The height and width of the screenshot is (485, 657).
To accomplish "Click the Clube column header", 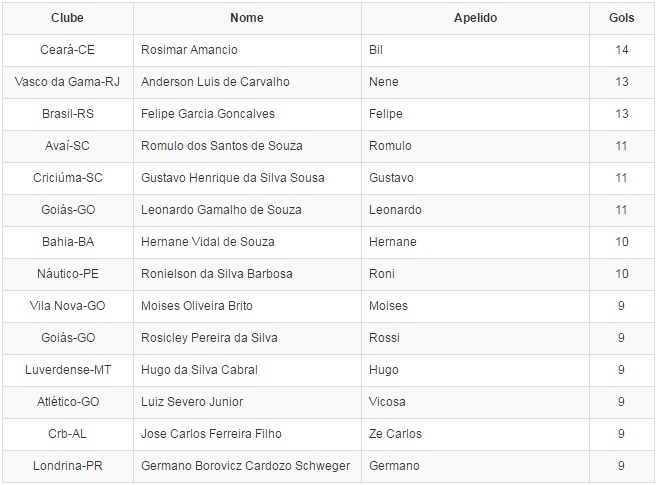I will click(x=67, y=18).
